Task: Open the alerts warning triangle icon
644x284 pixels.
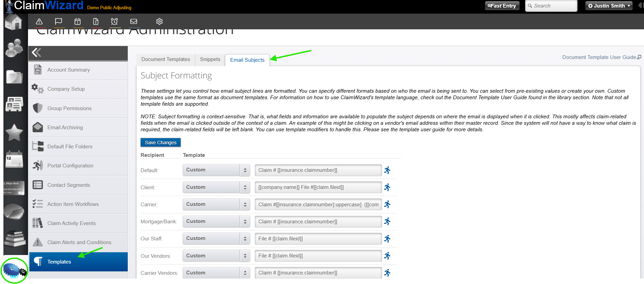Action: tap(39, 21)
